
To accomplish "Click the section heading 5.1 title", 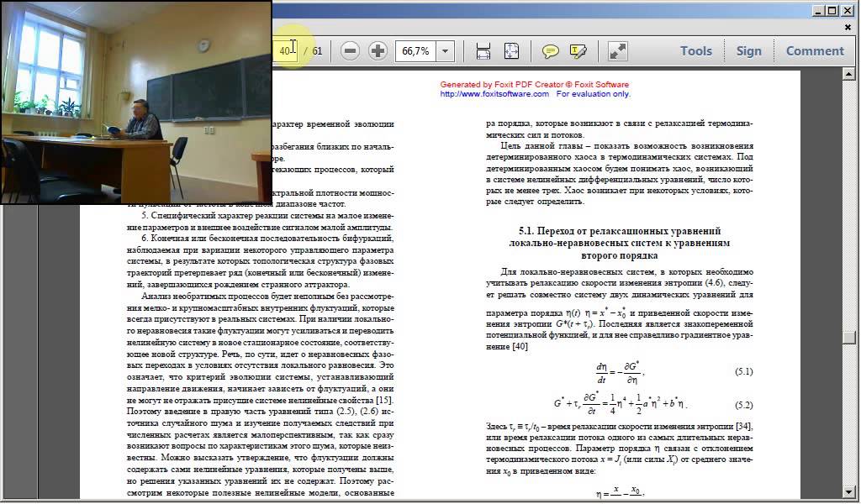I will tap(620, 243).
